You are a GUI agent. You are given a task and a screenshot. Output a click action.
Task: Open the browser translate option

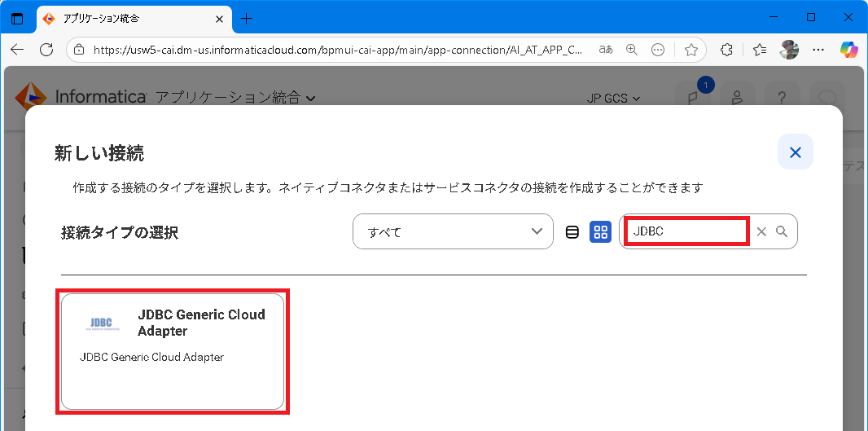coord(606,50)
